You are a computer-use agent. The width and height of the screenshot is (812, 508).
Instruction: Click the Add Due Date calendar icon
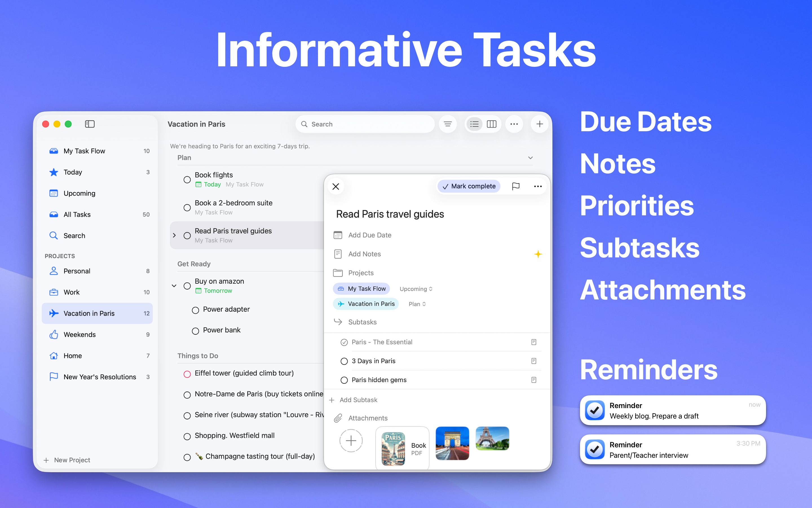[338, 235]
